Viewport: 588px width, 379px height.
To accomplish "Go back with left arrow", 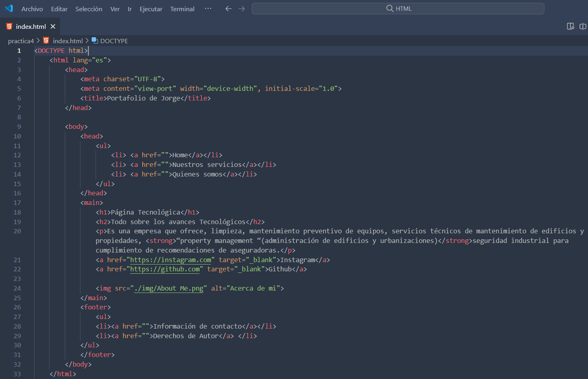I will (228, 8).
